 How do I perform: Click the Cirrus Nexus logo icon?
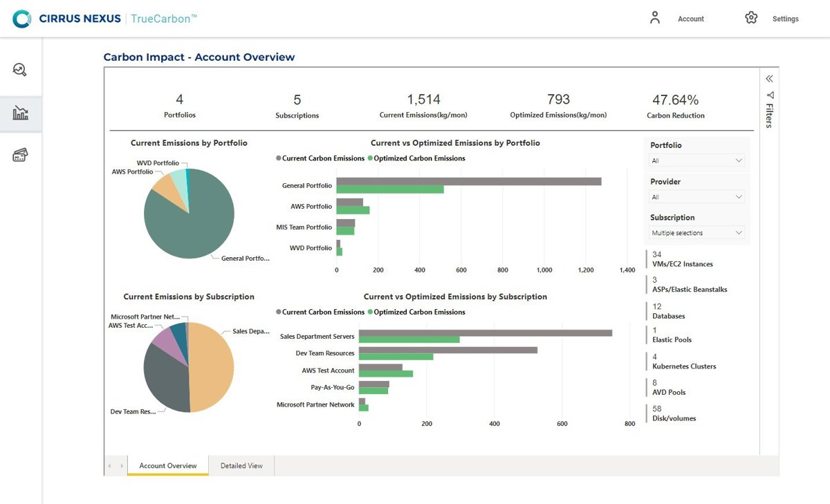click(21, 19)
